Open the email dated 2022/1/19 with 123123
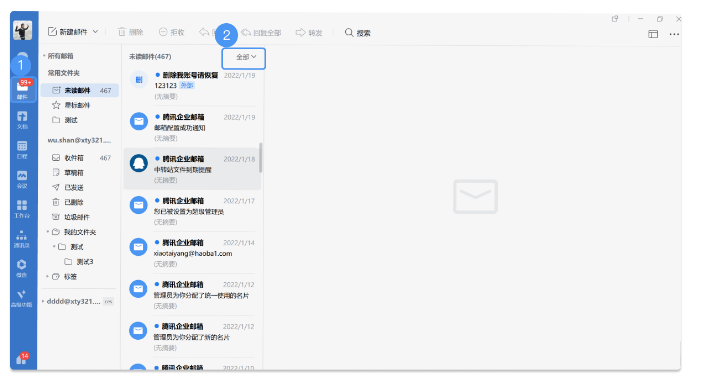Viewport: 706px width, 381px height. point(192,86)
